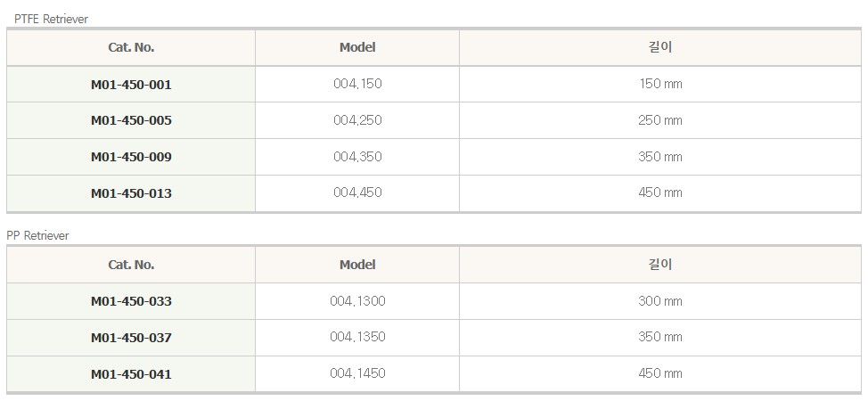The image size is (868, 401).
Task: Click model 004,150 cell
Action: pos(357,84)
